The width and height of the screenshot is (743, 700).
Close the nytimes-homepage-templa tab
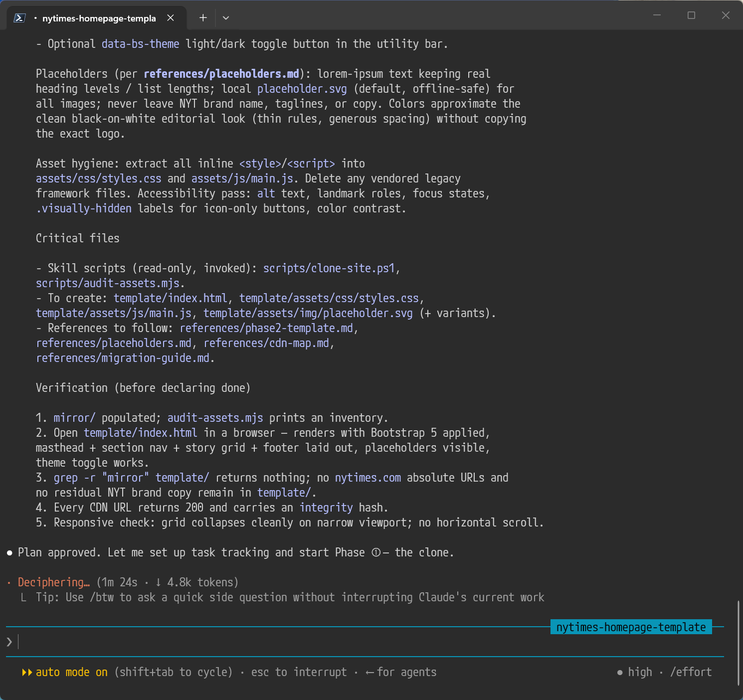pyautogui.click(x=171, y=18)
